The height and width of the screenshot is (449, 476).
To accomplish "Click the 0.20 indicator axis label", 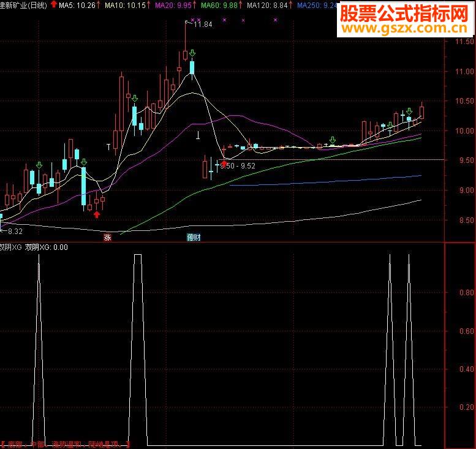I will 466,407.
